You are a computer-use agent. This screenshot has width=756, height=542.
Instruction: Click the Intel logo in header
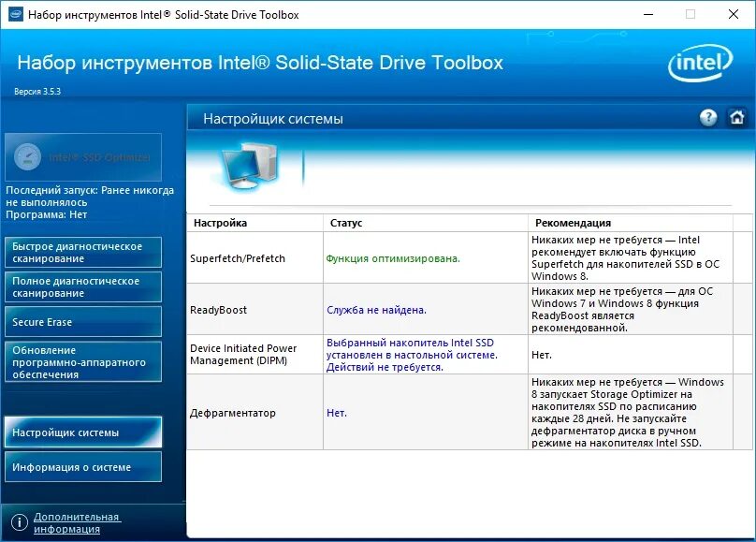[701, 63]
